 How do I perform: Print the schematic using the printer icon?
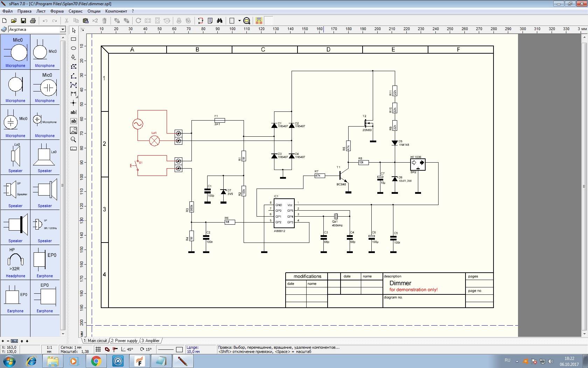pyautogui.click(x=33, y=21)
